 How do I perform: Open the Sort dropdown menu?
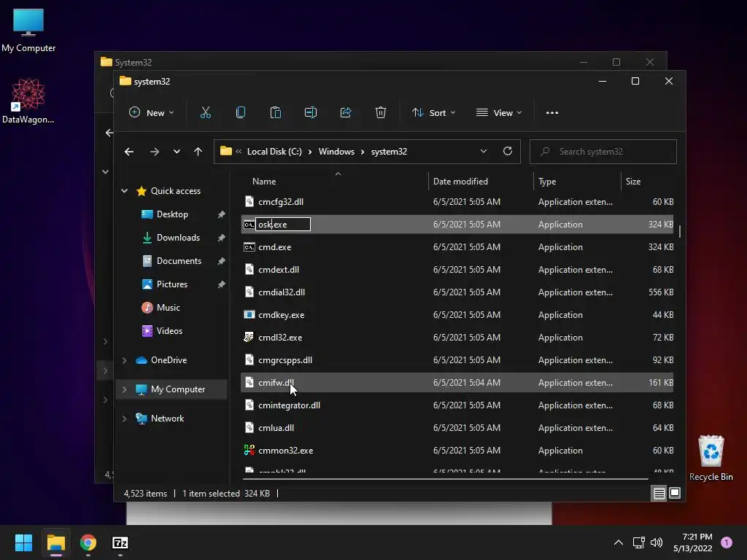(x=434, y=113)
